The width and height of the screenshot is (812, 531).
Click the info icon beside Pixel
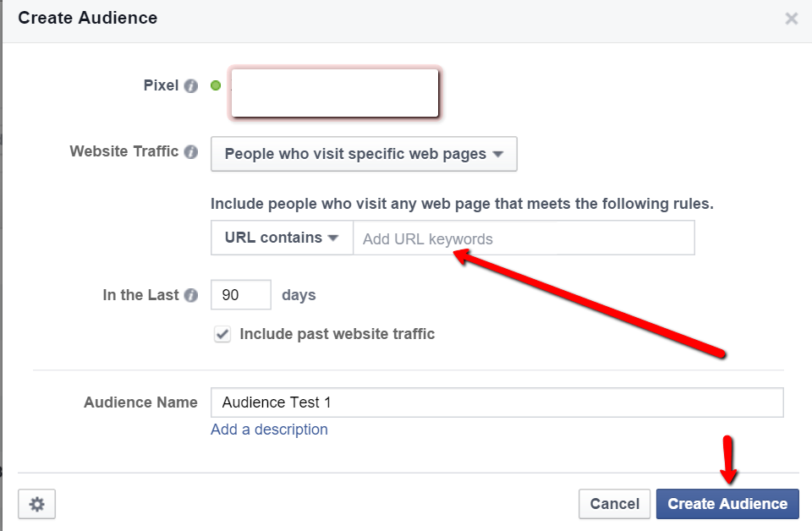(191, 86)
